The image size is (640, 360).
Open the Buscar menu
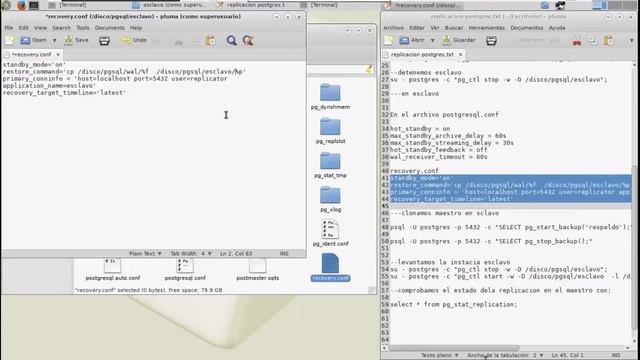pos(454,28)
